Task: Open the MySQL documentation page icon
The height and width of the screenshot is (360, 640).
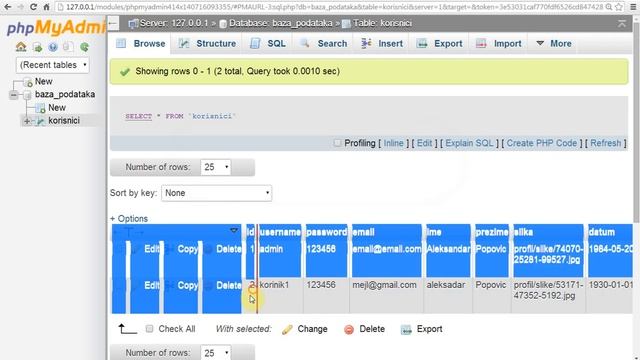Action: click(68, 47)
